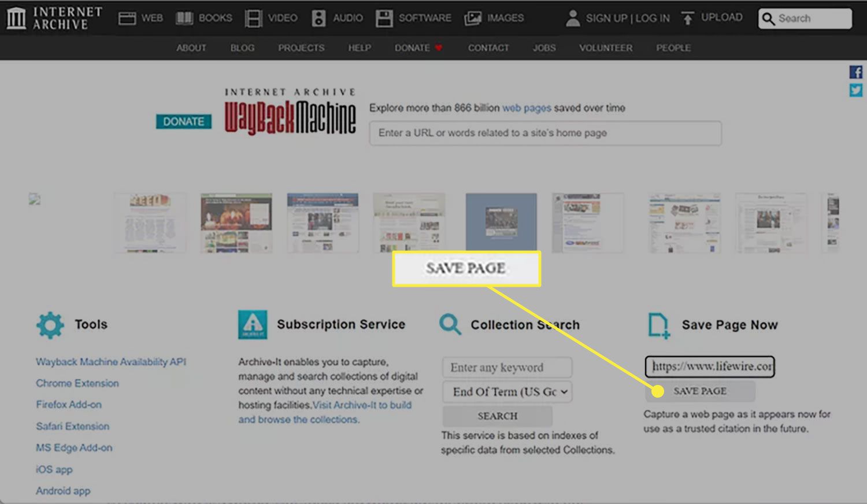Click the Save Page Now document icon
Screen dimensions: 867x504
[658, 325]
